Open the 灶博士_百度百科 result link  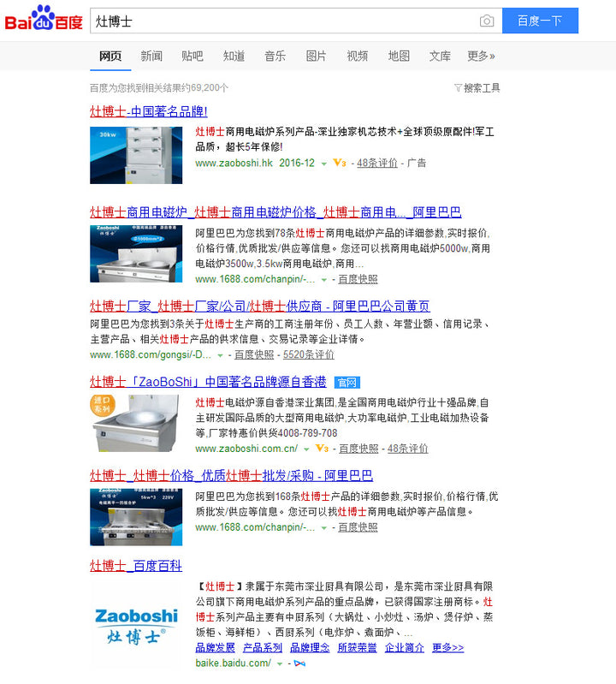click(136, 566)
